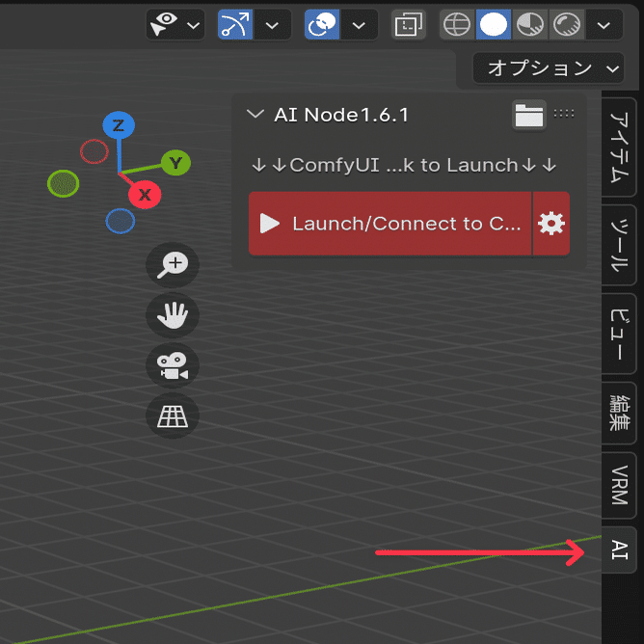Image resolution: width=644 pixels, height=644 pixels.
Task: Toggle camera view with camera icon
Action: (173, 365)
